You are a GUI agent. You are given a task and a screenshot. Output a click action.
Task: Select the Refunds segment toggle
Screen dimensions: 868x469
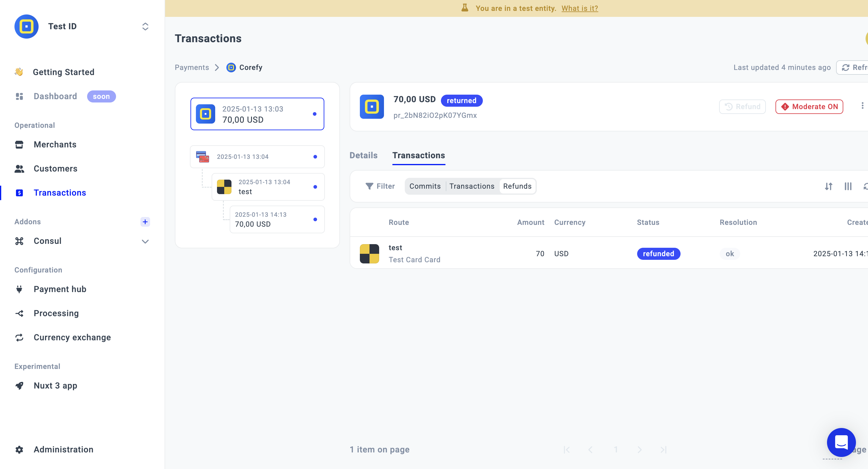[x=517, y=186]
